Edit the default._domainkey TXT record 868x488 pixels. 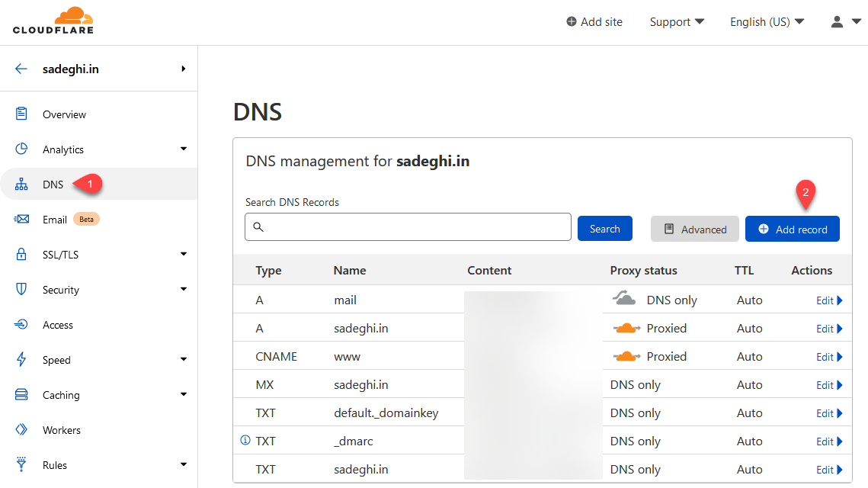[x=829, y=413]
